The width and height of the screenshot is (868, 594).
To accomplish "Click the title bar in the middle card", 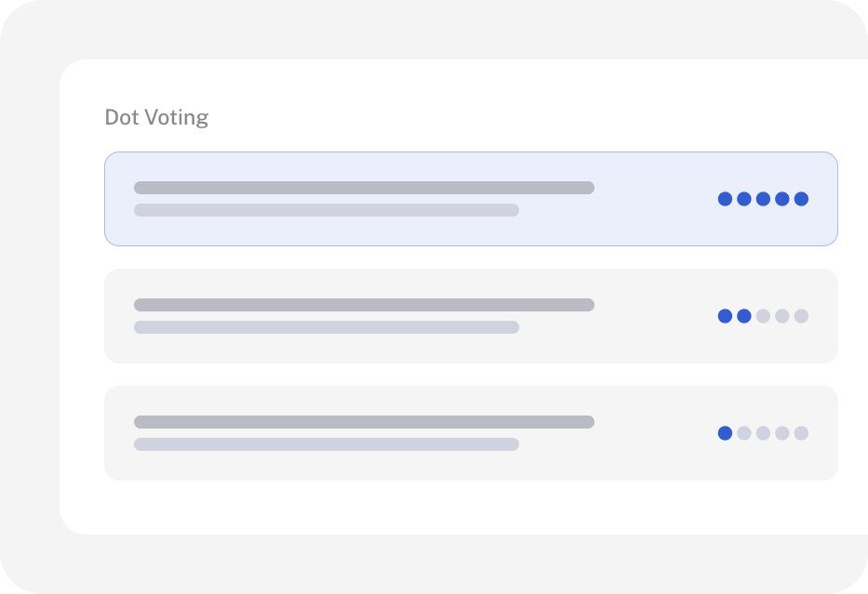I will (365, 305).
